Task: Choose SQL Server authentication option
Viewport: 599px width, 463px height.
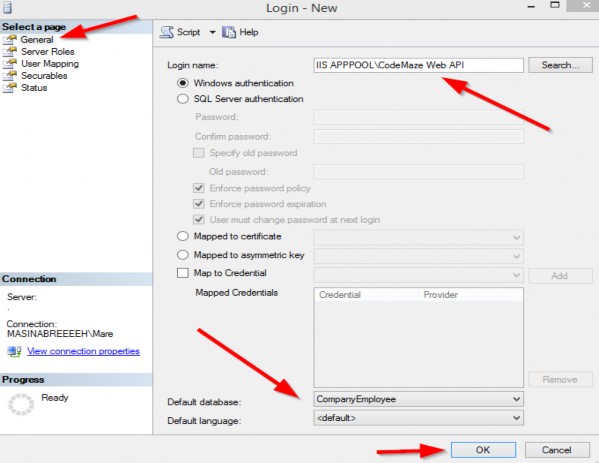Action: click(183, 99)
